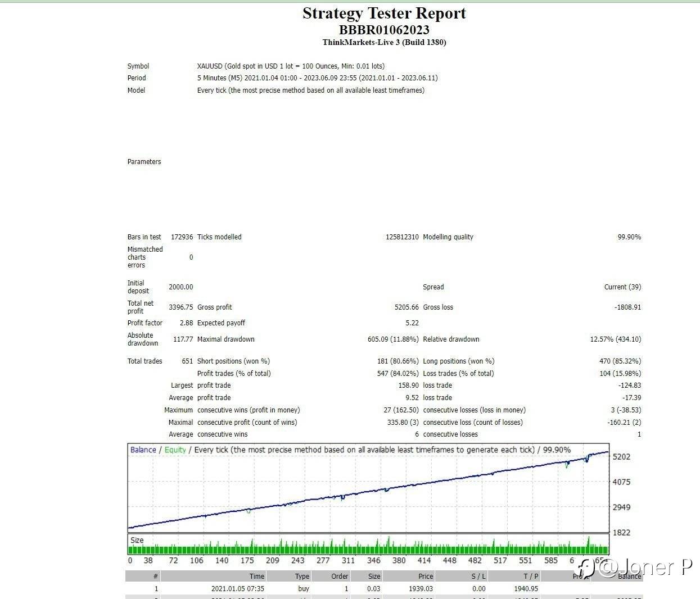
Task: Select the XAUUSD symbol description
Action: (x=291, y=66)
